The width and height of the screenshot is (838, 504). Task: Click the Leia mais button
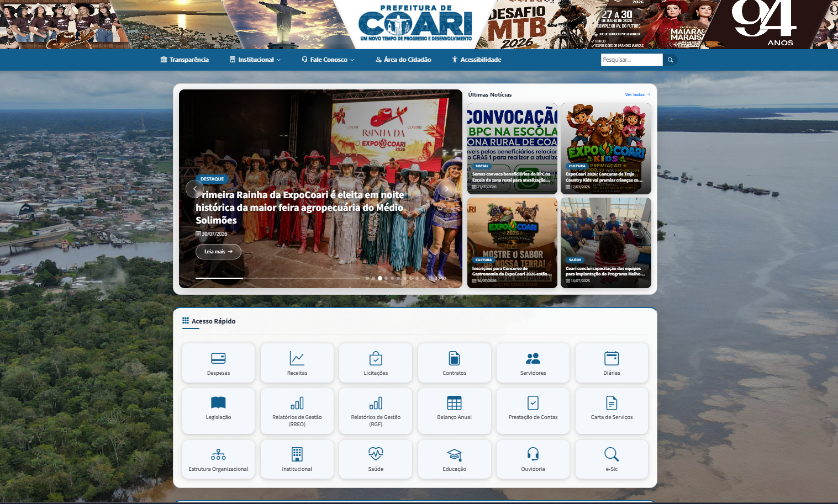[218, 252]
